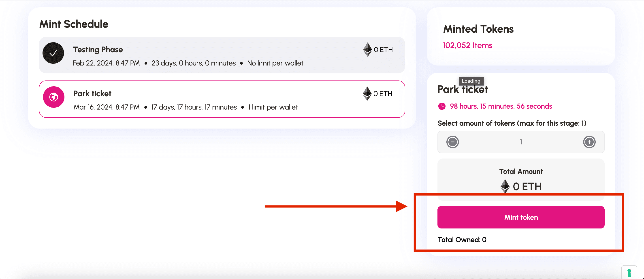Increase token amount with plus button
644x279 pixels.
click(x=589, y=142)
